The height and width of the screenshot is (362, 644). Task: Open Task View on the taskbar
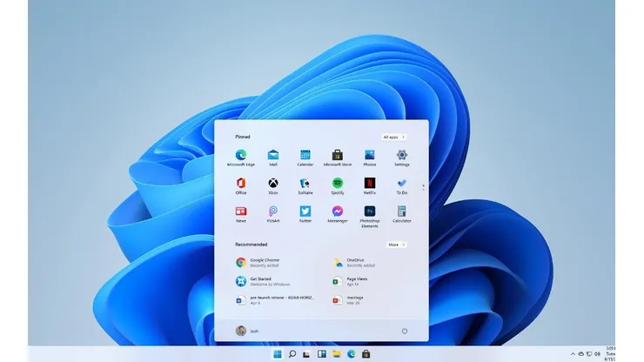pos(306,354)
